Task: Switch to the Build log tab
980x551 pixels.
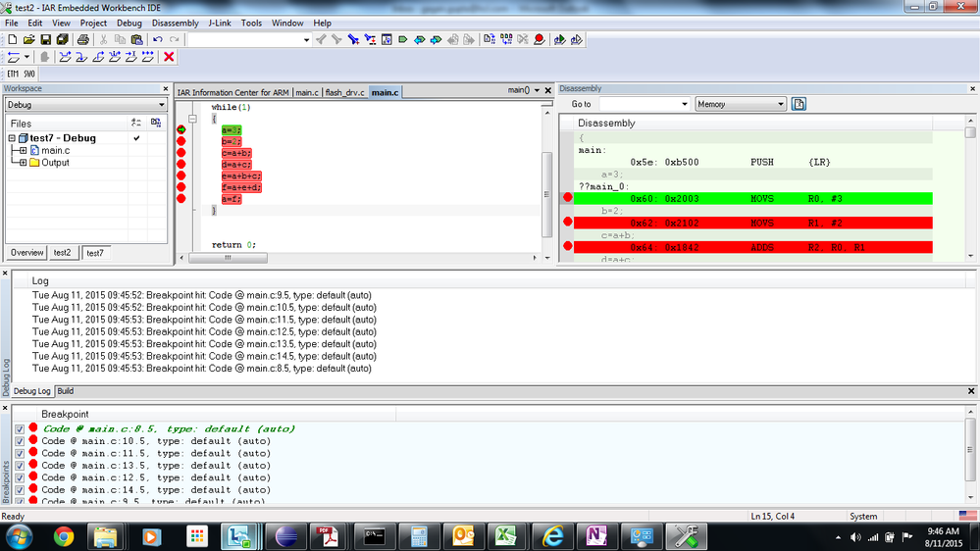Action: tap(66, 391)
